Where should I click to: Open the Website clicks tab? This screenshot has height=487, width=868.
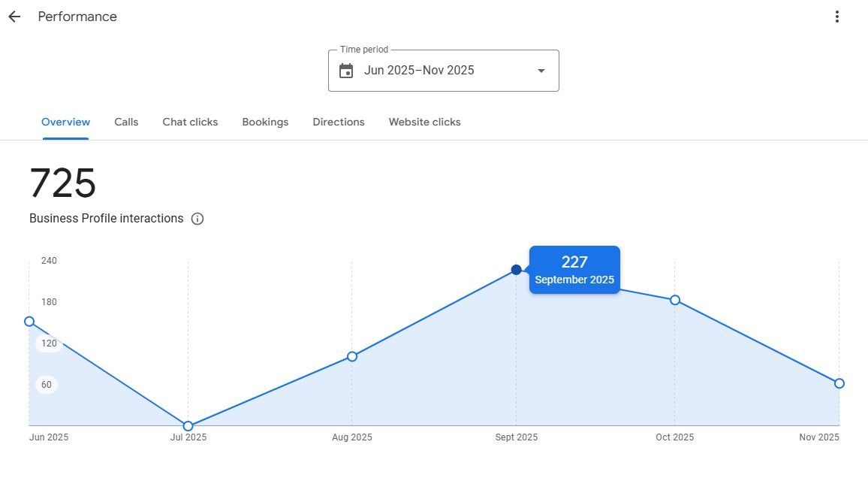click(x=424, y=122)
